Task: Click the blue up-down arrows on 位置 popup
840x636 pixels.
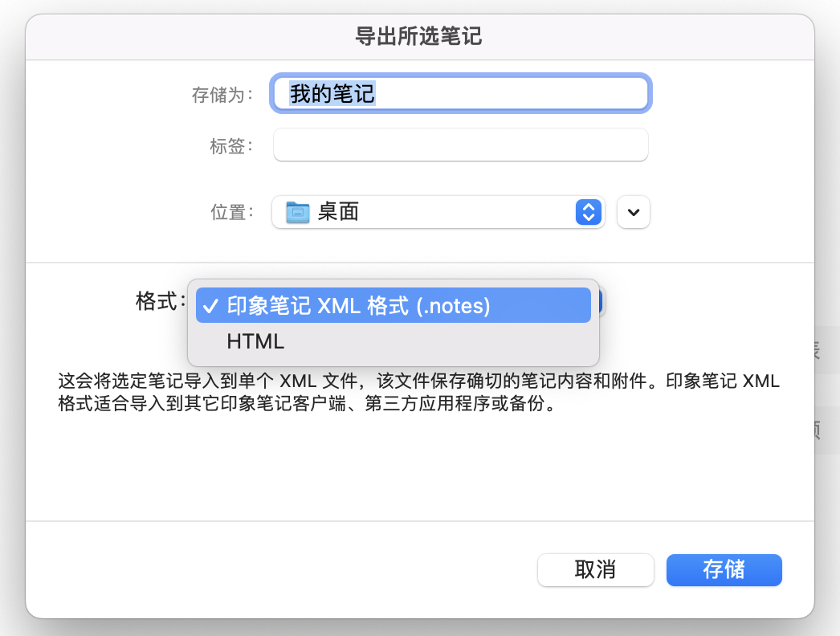Action: pos(589,212)
